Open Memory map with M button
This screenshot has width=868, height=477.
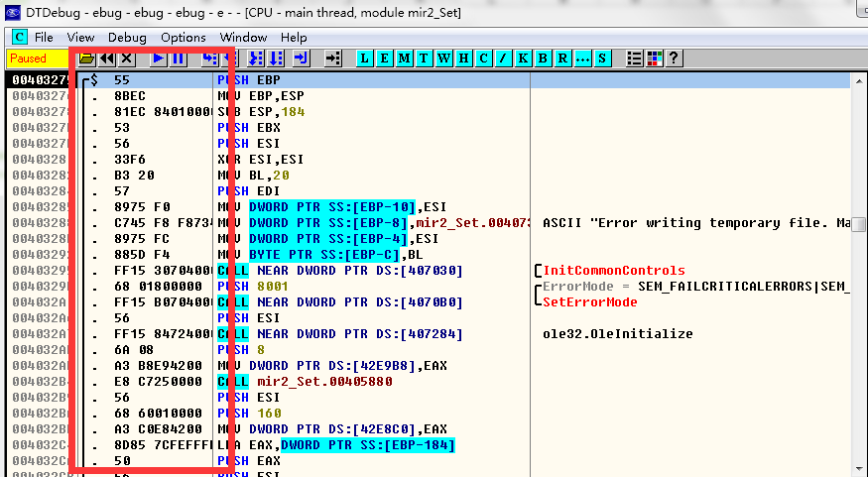click(404, 59)
